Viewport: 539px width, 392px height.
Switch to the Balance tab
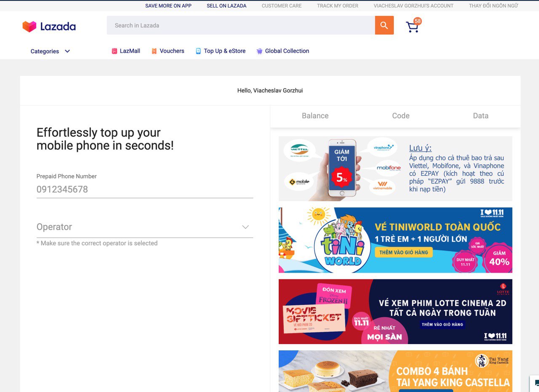tap(315, 116)
